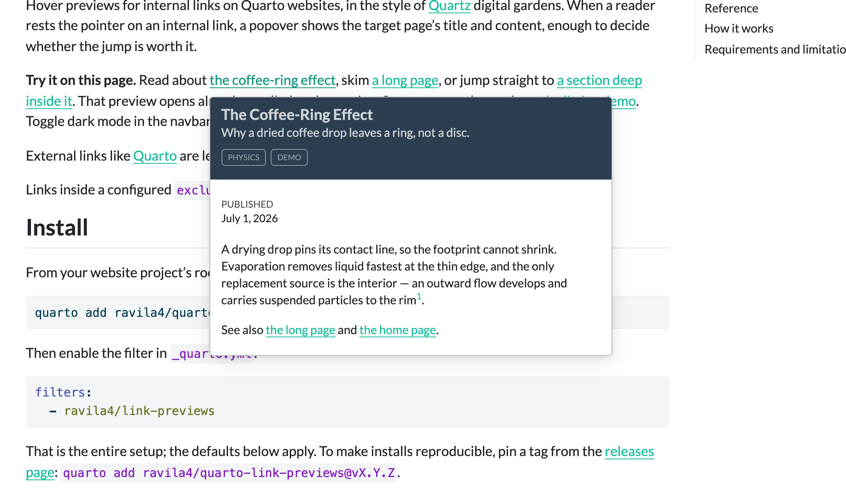
Task: Click the 'inside it' link text
Action: click(49, 101)
